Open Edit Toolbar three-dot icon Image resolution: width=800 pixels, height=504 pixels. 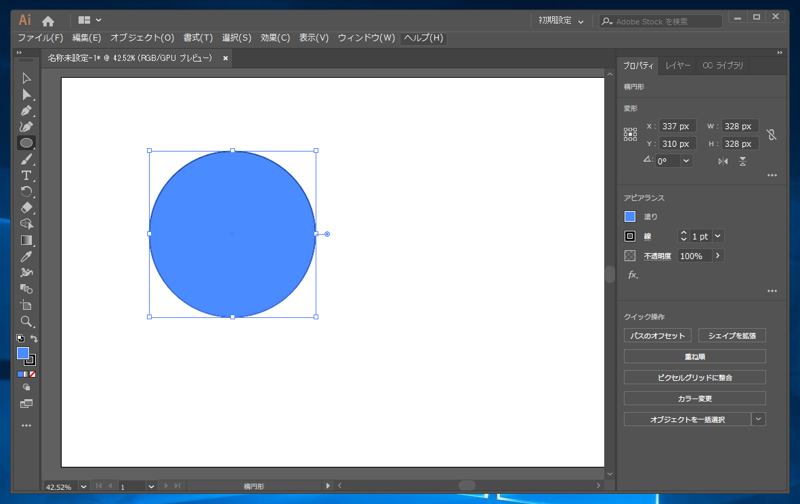[27, 425]
